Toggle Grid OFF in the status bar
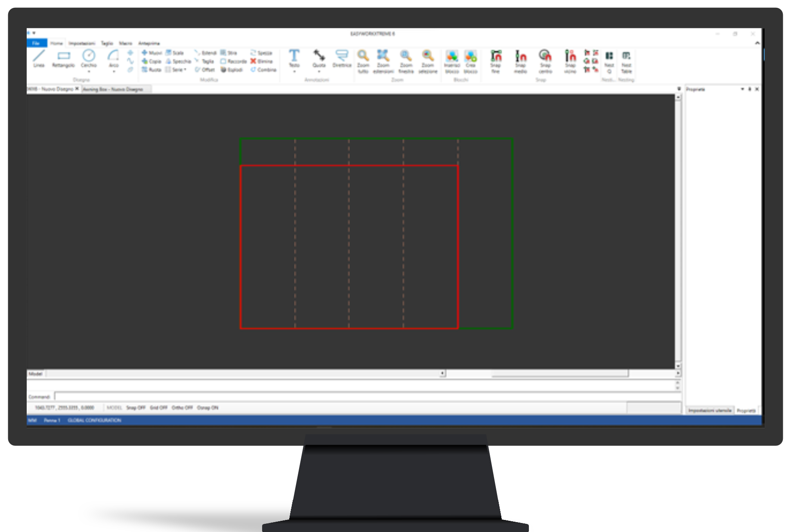Image resolution: width=791 pixels, height=532 pixels. [159, 407]
